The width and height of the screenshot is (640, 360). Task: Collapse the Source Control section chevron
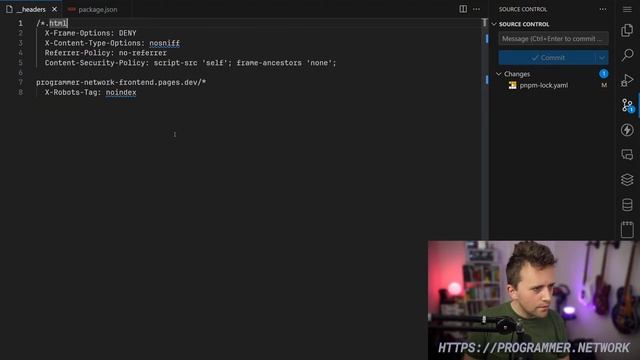pyautogui.click(x=494, y=24)
